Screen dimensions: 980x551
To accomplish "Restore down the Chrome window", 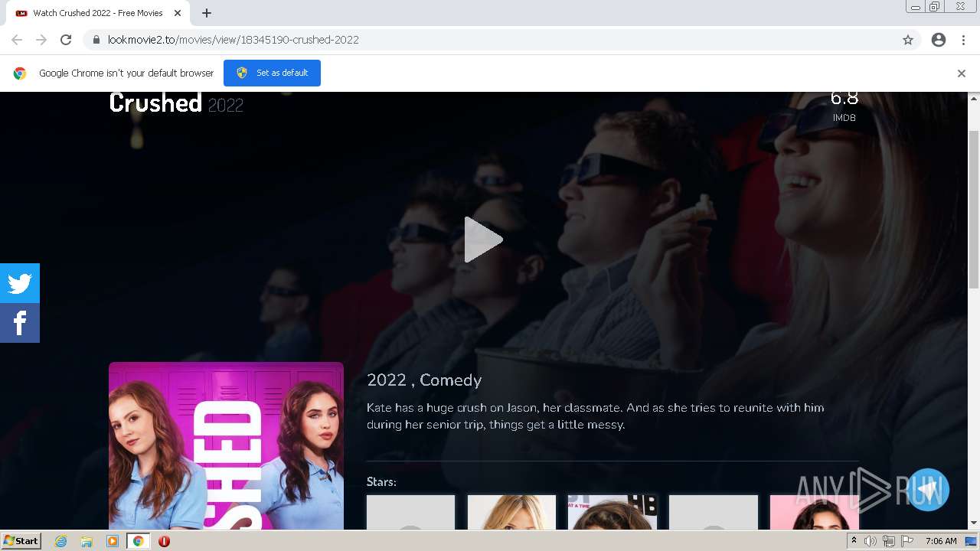I will [x=934, y=7].
